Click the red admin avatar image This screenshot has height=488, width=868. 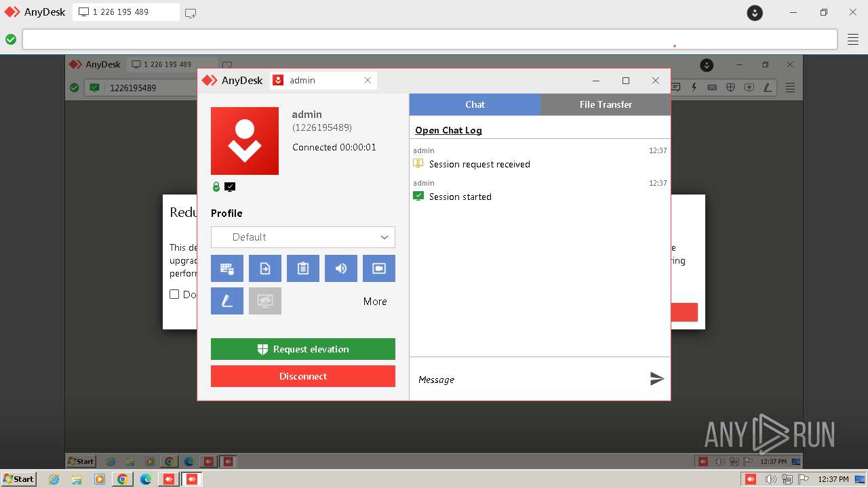point(245,141)
